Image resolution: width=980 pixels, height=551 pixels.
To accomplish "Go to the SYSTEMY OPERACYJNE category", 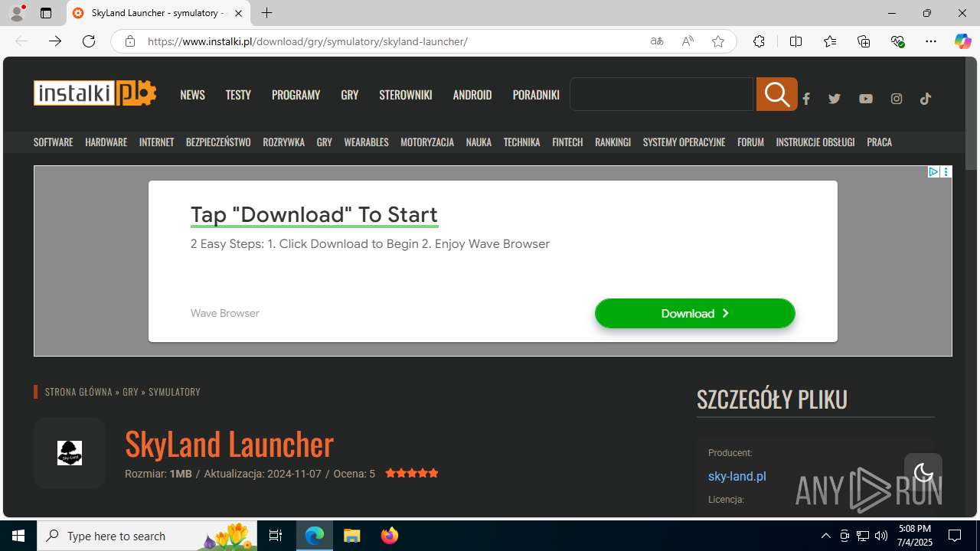I will click(x=684, y=142).
